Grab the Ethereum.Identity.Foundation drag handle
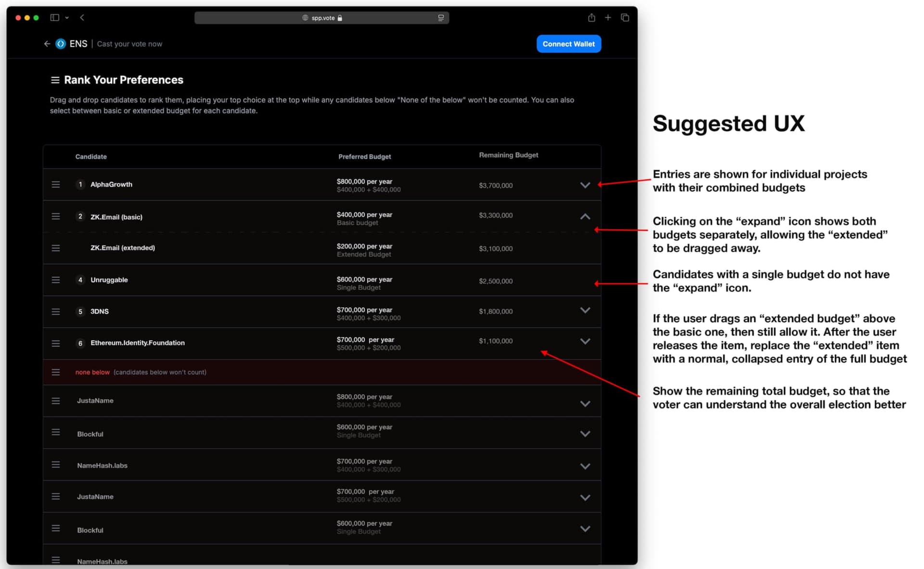Viewport: 924px width, 569px height. tap(56, 343)
